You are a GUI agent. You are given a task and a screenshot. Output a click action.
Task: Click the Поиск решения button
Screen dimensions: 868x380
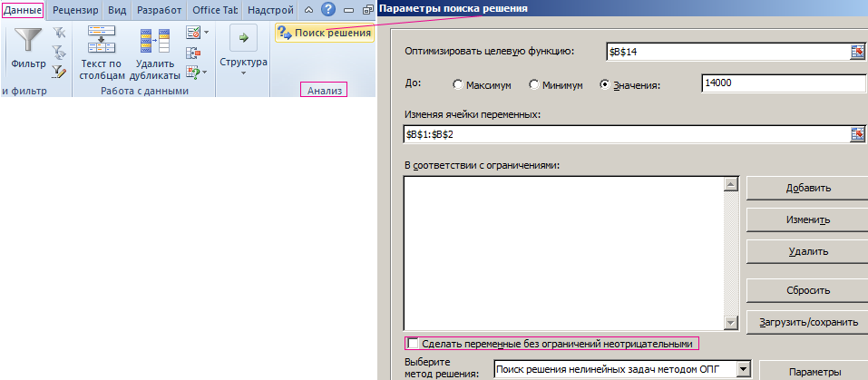point(325,34)
